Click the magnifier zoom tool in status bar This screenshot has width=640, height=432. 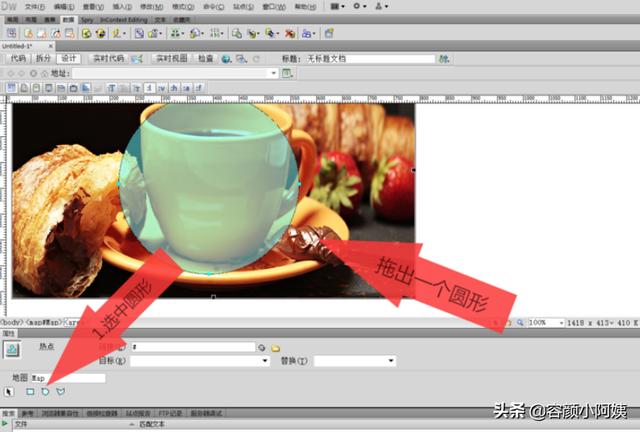point(520,323)
